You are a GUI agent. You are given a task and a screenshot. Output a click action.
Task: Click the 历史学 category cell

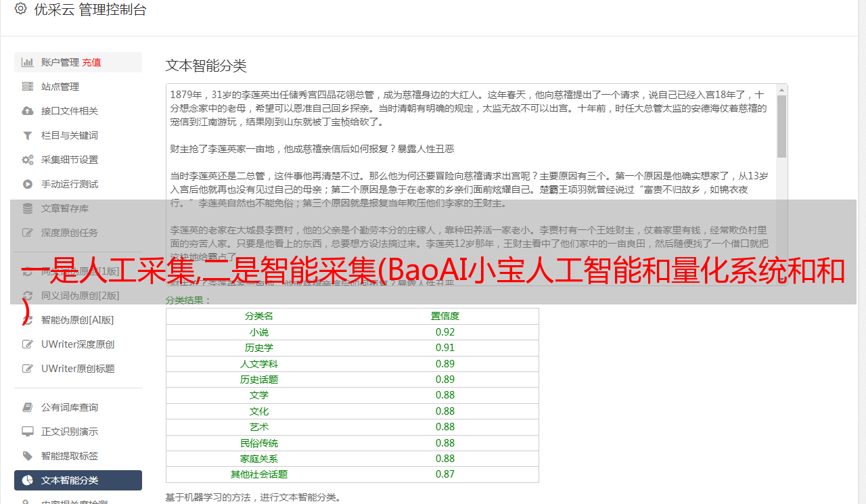click(259, 348)
